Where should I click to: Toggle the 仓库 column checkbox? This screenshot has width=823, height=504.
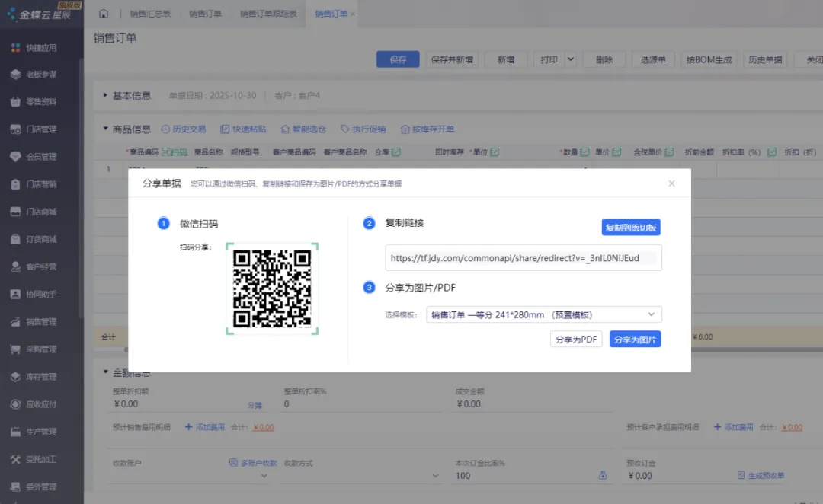396,152
